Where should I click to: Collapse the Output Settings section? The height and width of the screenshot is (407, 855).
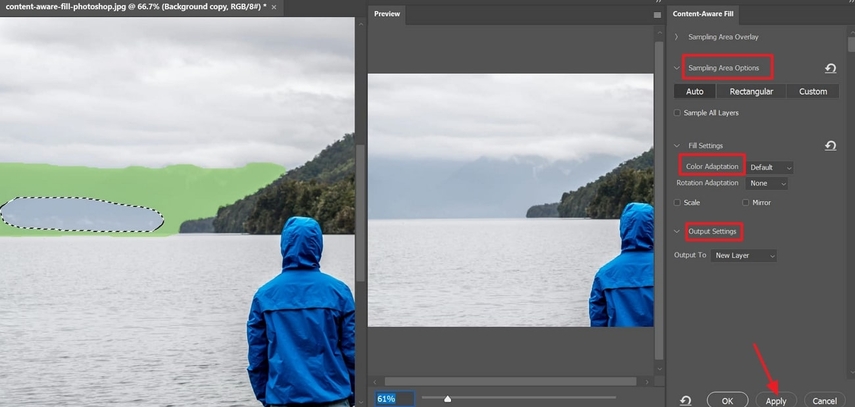[677, 232]
